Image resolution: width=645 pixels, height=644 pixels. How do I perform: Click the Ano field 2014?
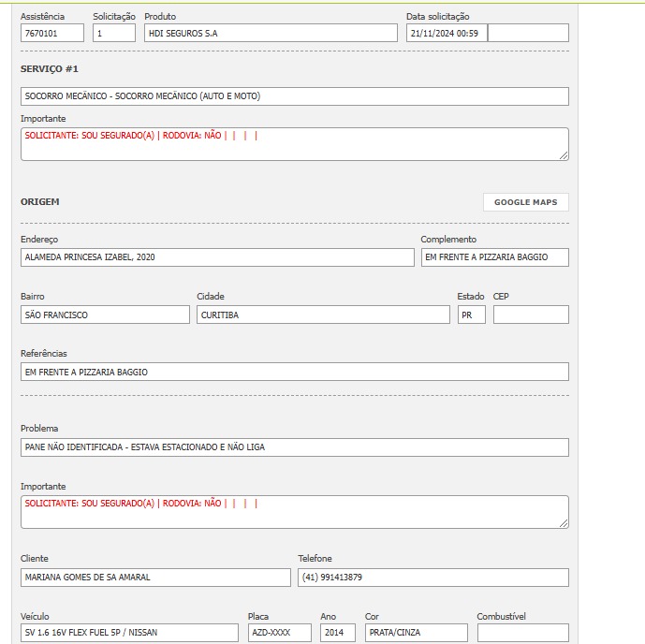[338, 633]
